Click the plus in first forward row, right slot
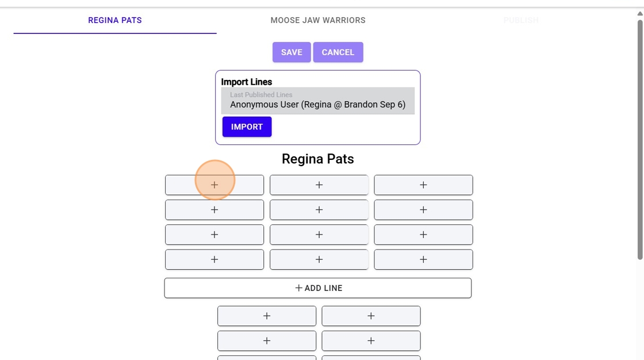The height and width of the screenshot is (360, 644). click(423, 185)
